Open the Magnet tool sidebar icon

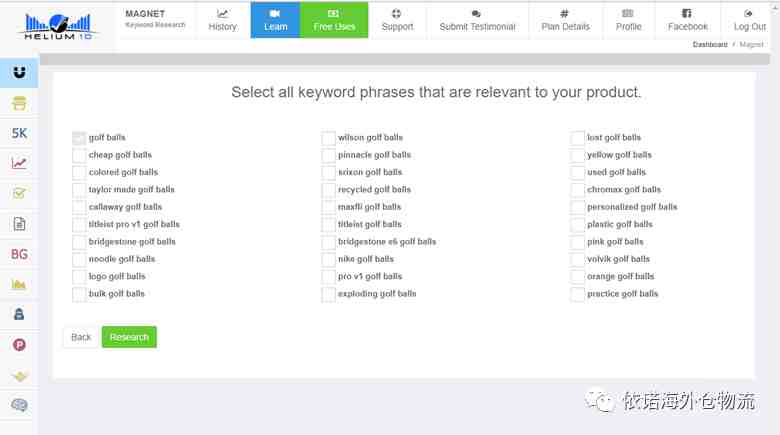click(x=19, y=73)
